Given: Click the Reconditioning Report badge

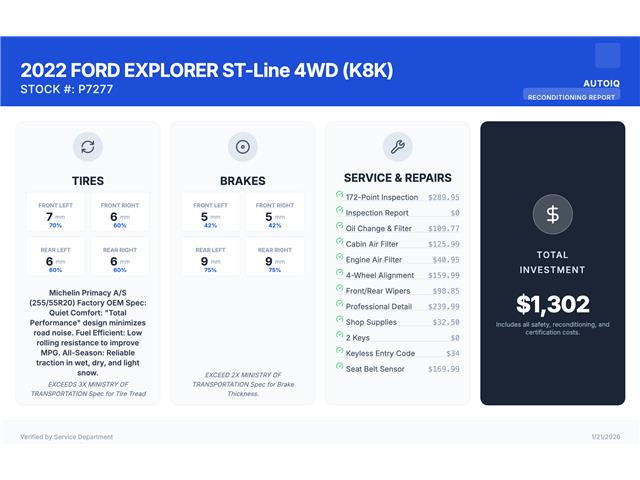Looking at the screenshot, I should tap(572, 97).
